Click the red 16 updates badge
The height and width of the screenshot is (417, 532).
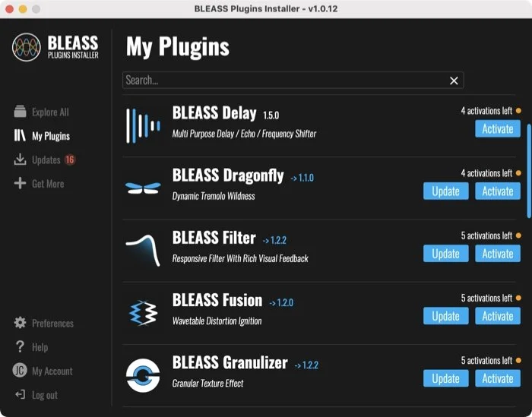pyautogui.click(x=70, y=160)
